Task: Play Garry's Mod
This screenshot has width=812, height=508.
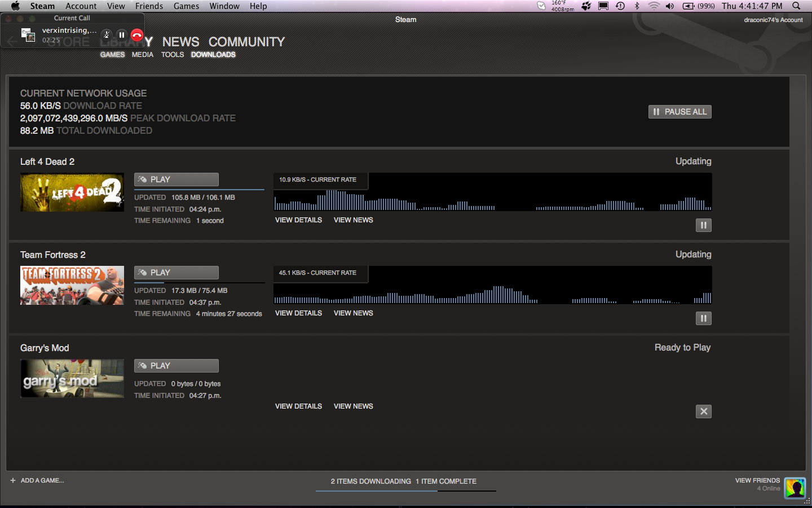Action: (x=176, y=366)
